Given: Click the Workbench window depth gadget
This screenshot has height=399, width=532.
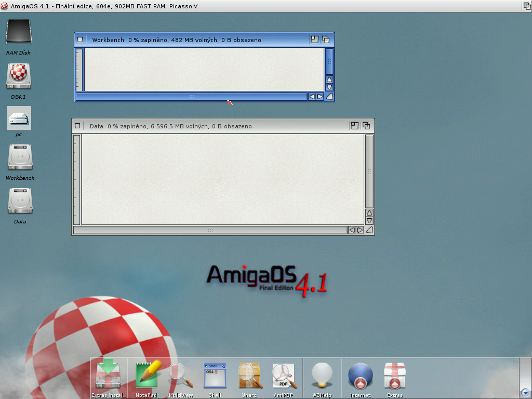Looking at the screenshot, I should pyautogui.click(x=326, y=39).
